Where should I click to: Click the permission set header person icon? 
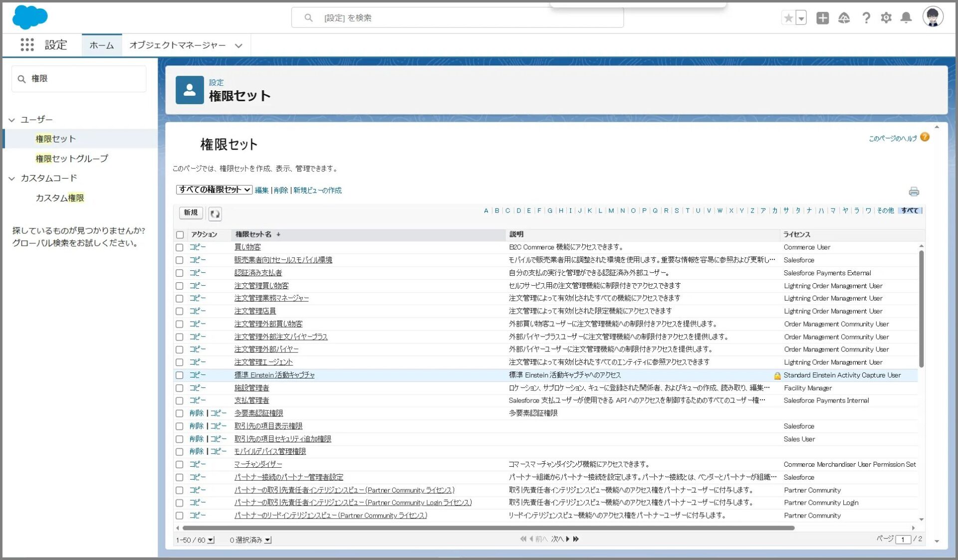(190, 90)
